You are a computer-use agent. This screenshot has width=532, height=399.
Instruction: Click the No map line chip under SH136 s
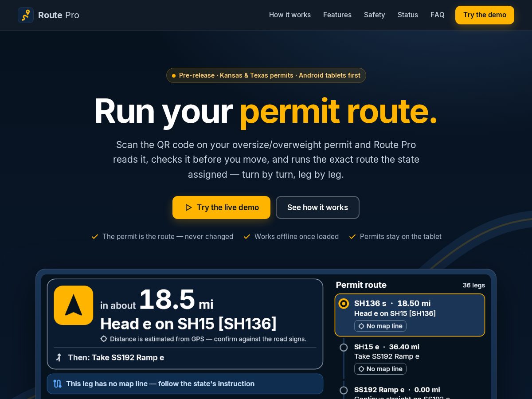tap(380, 326)
